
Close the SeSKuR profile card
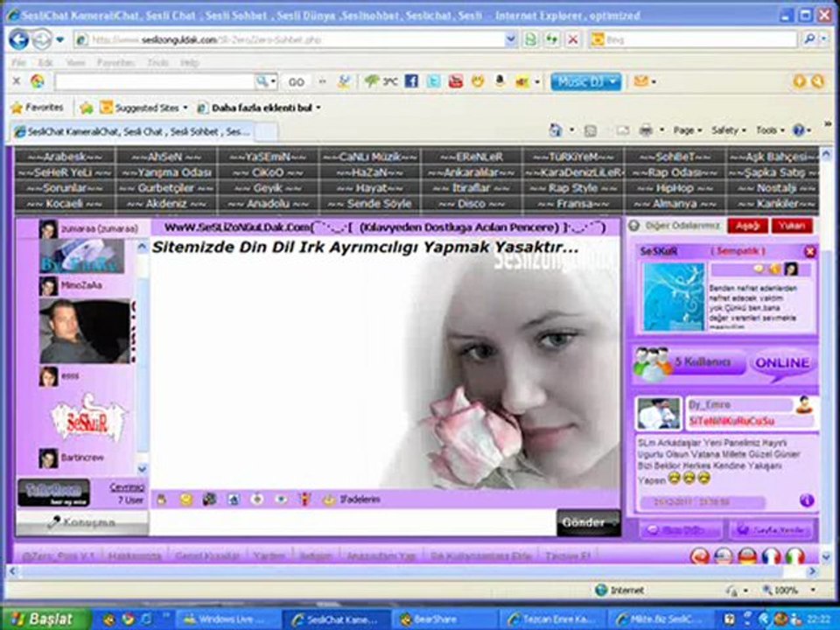[x=809, y=252]
